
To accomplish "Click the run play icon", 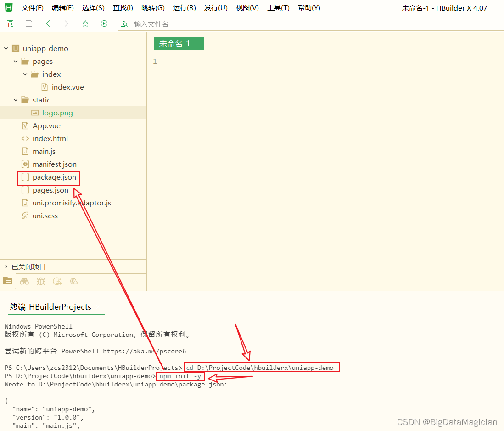I will [104, 23].
